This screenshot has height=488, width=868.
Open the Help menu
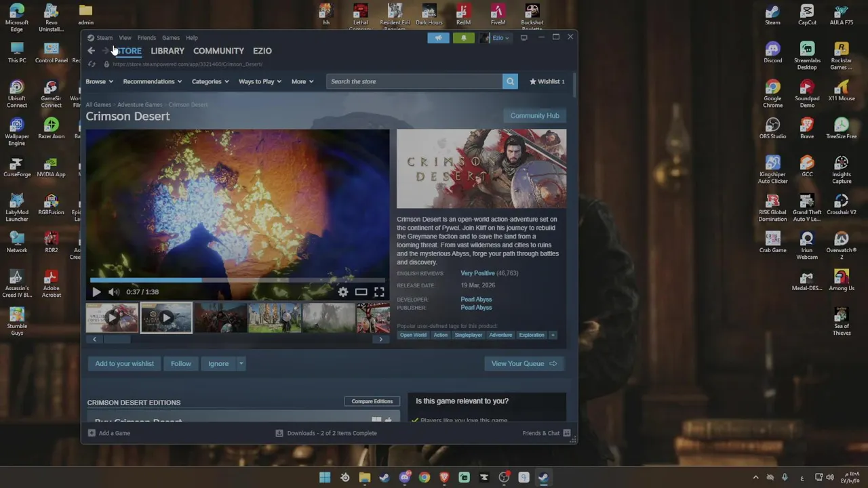[192, 38]
